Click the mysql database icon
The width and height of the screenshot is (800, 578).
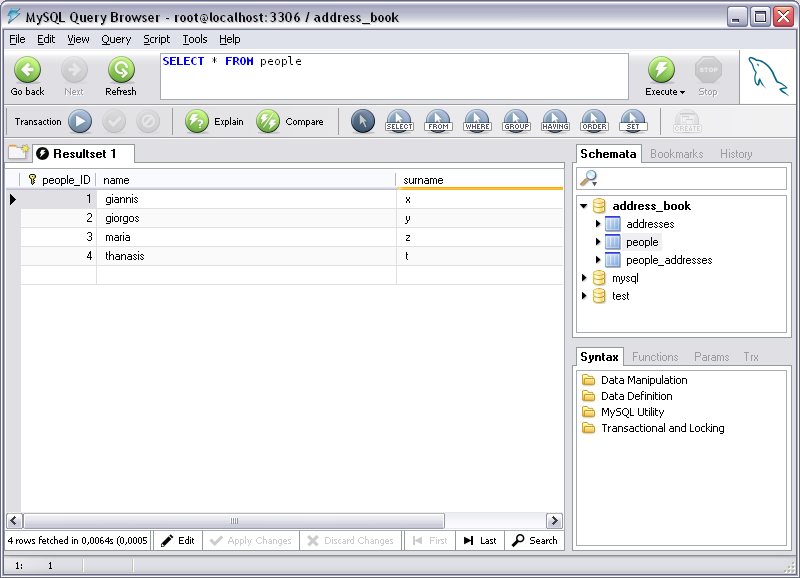[599, 278]
